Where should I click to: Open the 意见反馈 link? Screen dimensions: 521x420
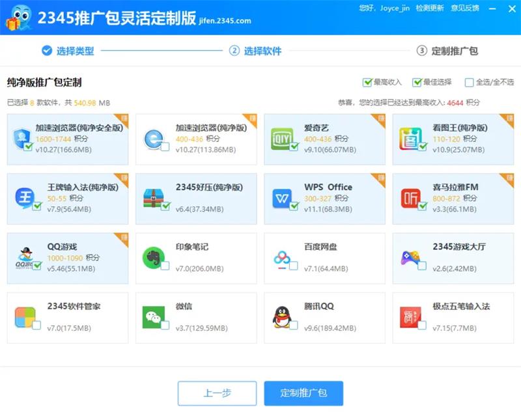click(465, 8)
